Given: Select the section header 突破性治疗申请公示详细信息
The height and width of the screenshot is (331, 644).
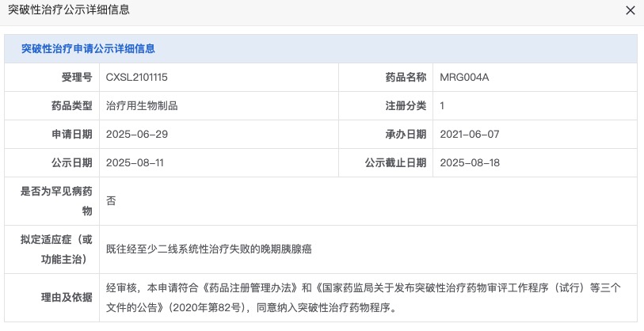Looking at the screenshot, I should click(x=88, y=48).
